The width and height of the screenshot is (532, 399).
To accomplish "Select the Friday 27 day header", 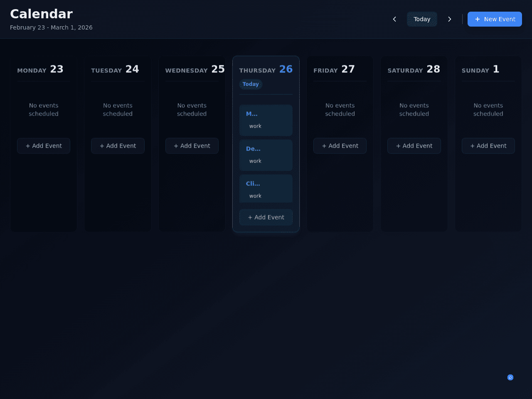I will pos(334,69).
